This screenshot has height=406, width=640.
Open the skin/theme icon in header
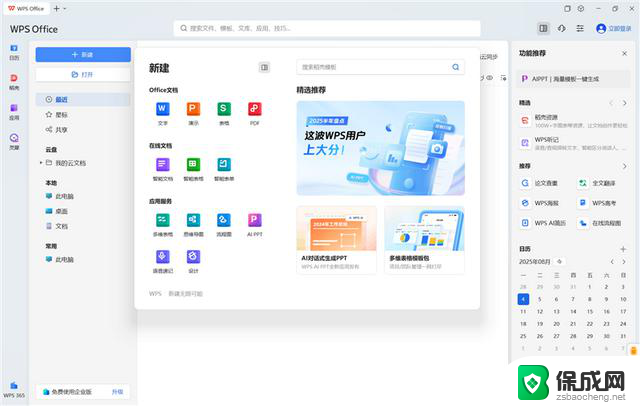coord(562,28)
